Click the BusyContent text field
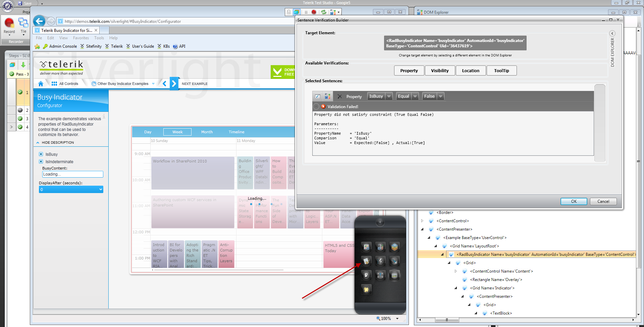Screen dimensions: 644x327 (73, 174)
